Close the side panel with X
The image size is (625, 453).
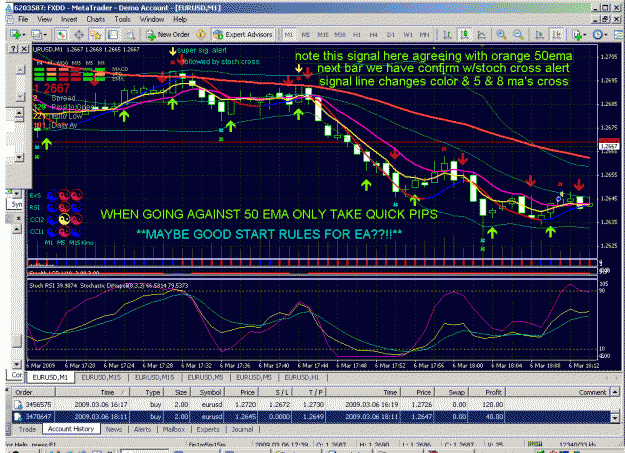[24, 49]
